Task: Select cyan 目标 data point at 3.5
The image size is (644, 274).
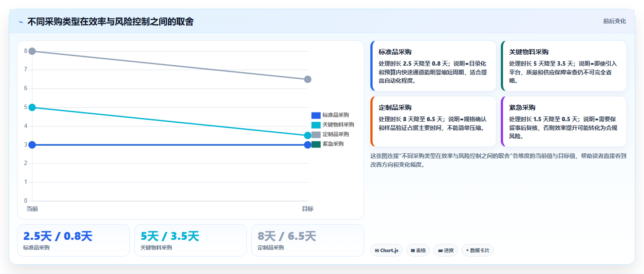Action: (x=308, y=135)
